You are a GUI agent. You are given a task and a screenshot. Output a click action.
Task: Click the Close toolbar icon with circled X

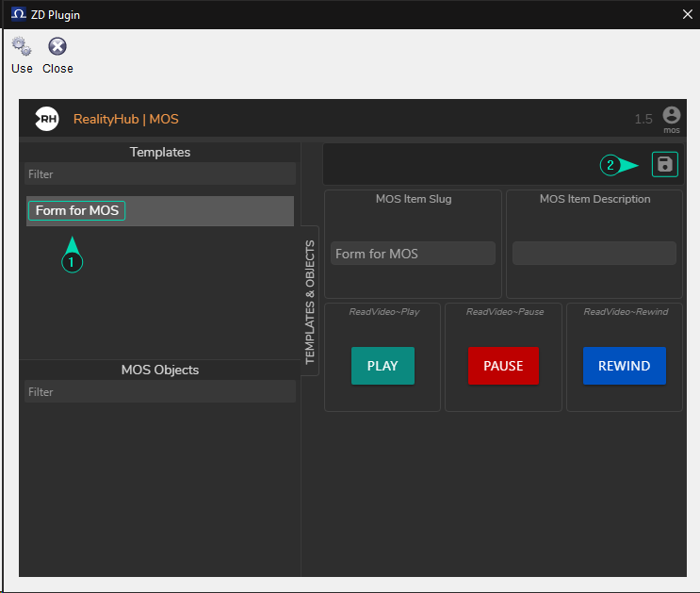pos(57,47)
